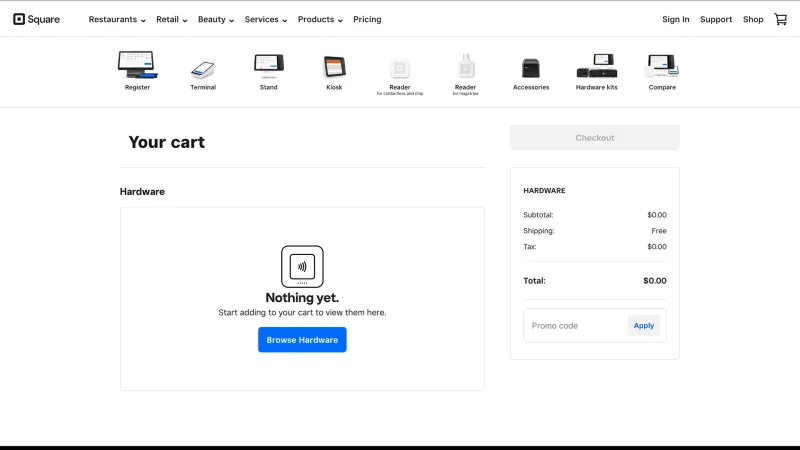Expand the Products menu
Screen dimensions: 800x450
320,19
